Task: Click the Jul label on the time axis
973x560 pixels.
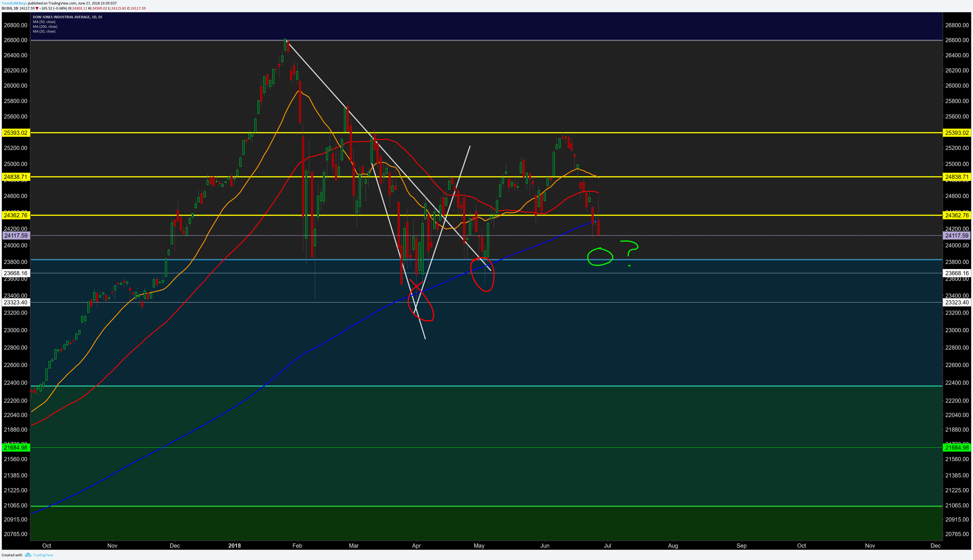Action: point(607,546)
